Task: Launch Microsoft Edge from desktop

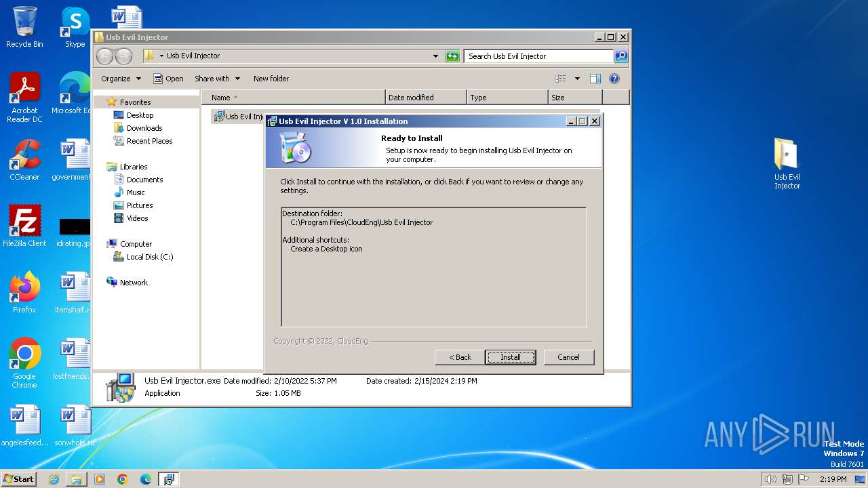Action: 71,94
